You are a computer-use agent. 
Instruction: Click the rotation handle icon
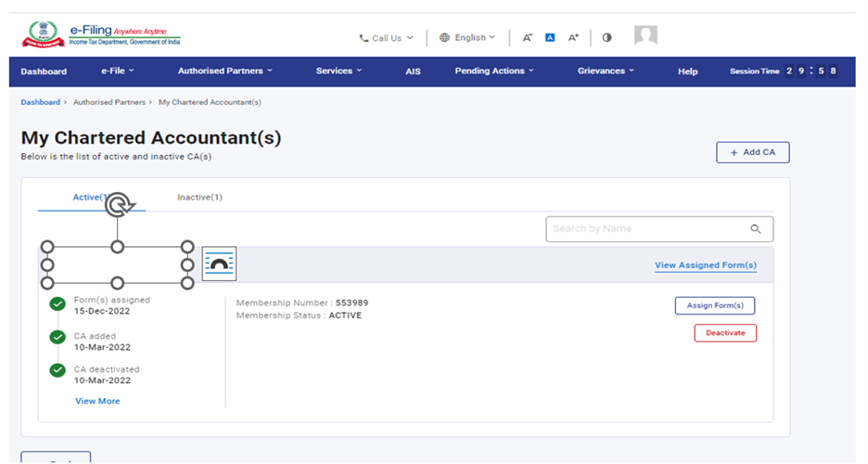point(118,205)
